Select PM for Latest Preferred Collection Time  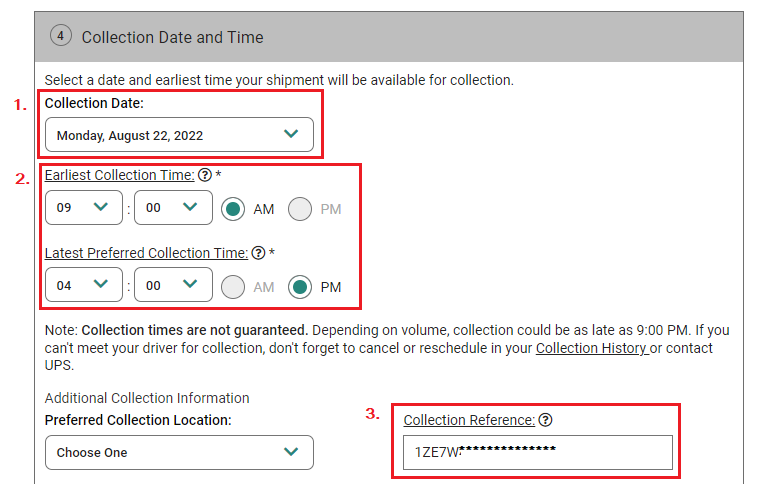coord(300,287)
